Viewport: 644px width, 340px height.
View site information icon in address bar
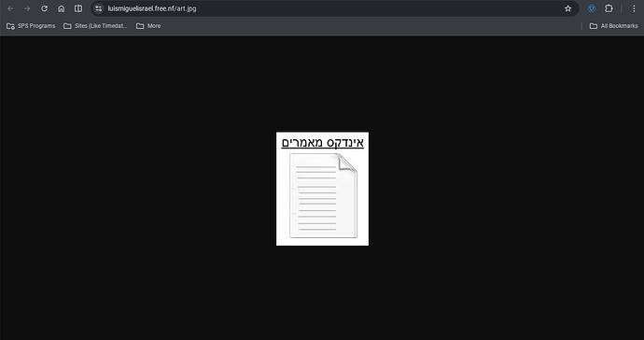[98, 8]
